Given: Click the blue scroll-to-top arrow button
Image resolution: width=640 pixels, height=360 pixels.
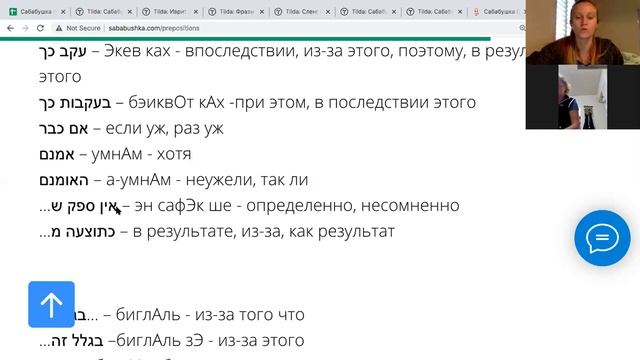Looking at the screenshot, I should (x=51, y=304).
